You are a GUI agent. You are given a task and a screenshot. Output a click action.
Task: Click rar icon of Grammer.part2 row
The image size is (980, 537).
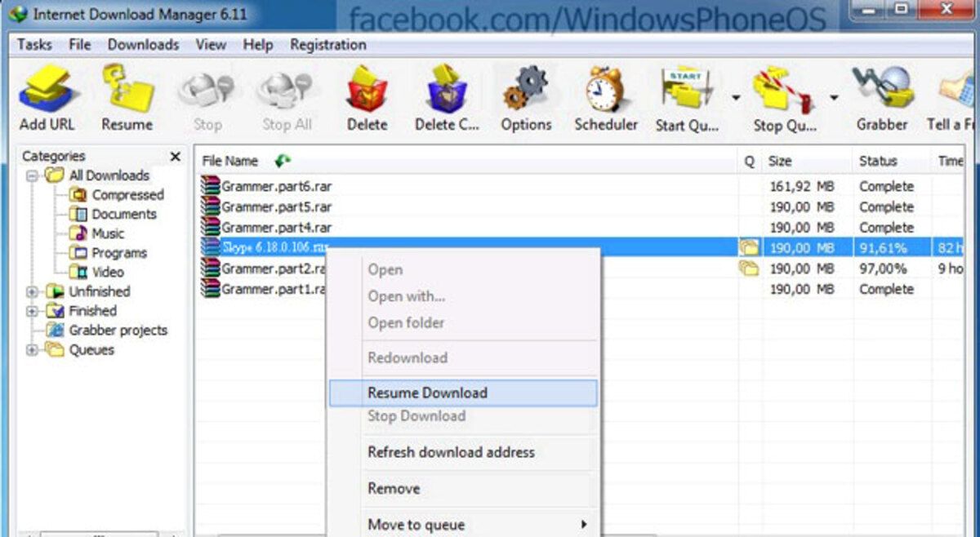pos(211,268)
